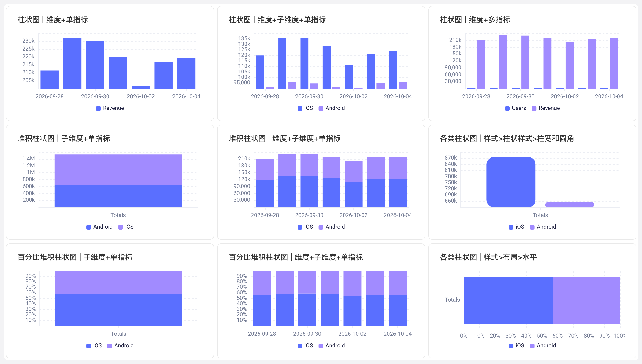Click the 1.4M axis label in the 堆积柱状图 | 子维度+单指标 chart
Viewport: 642px width, 364px height.
[29, 159]
